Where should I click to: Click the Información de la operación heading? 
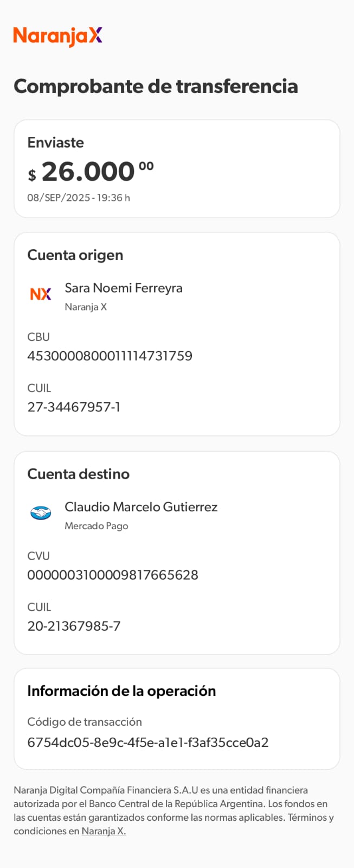tap(121, 691)
